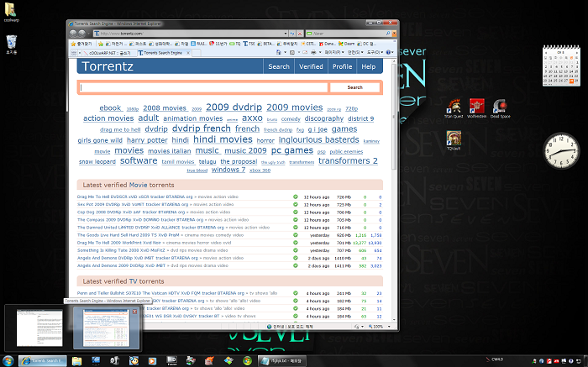Click the Naver search input box
588x367 pixels.
pos(345,34)
